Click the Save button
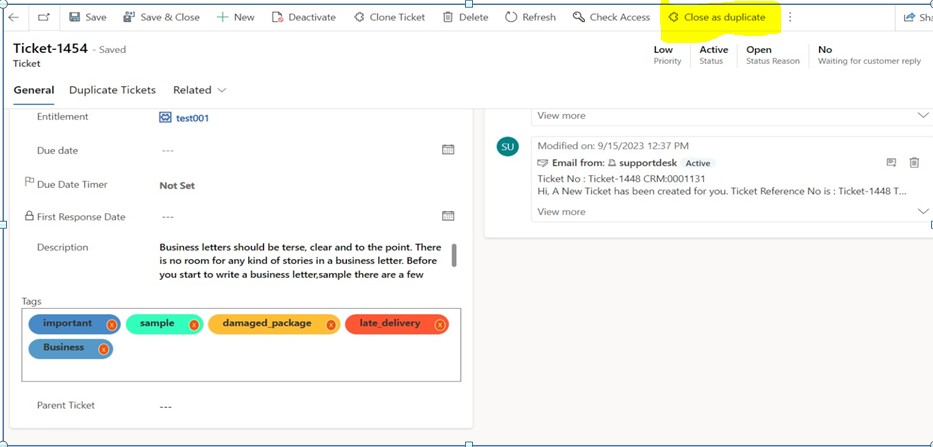This screenshot has height=447, width=933. point(87,17)
